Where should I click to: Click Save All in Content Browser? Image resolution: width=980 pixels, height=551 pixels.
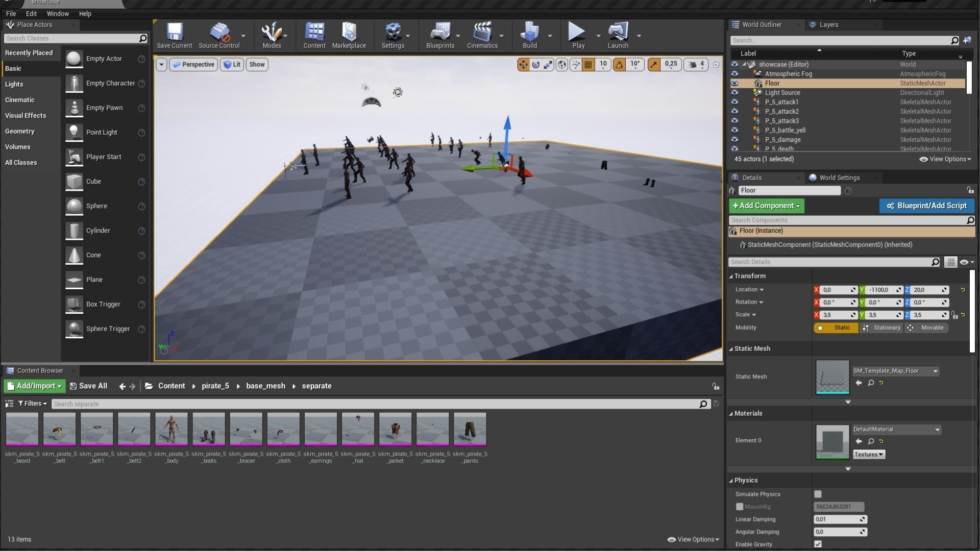(x=88, y=386)
